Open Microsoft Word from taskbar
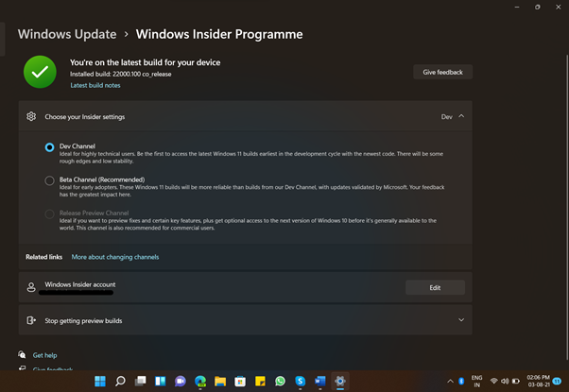 click(320, 381)
